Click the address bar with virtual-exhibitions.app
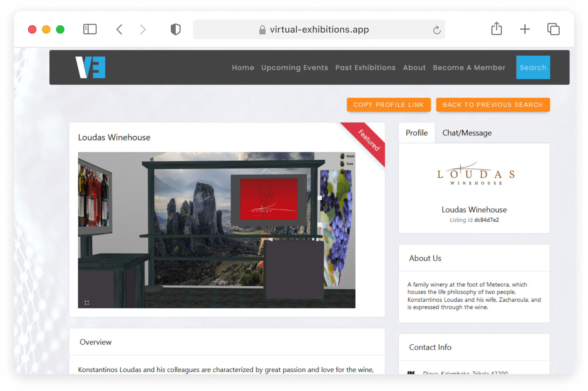588x391 pixels. [x=319, y=29]
